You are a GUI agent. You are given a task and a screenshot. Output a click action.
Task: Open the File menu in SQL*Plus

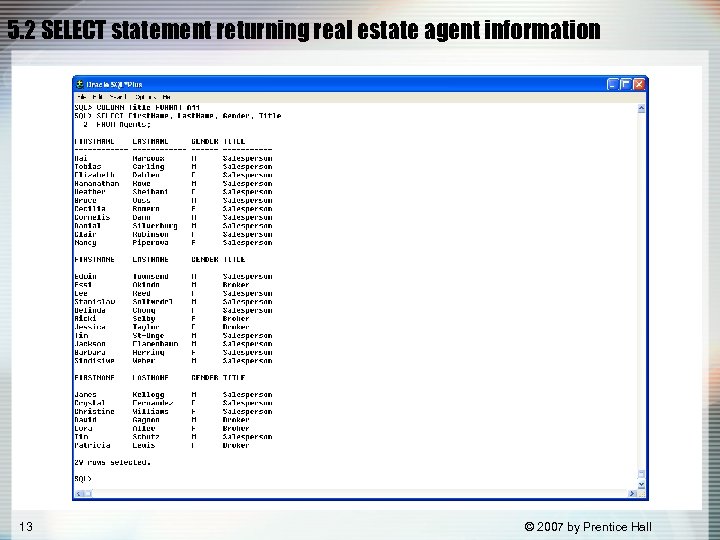pos(82,97)
